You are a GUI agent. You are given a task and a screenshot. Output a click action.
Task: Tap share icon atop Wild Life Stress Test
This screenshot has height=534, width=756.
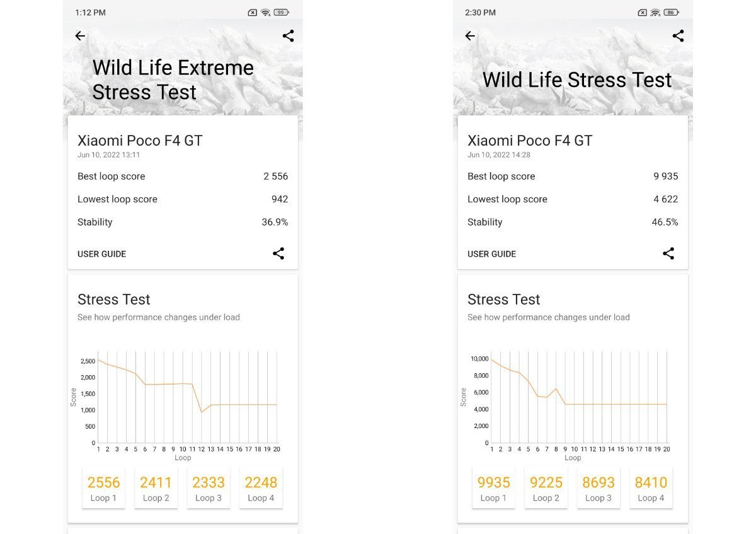coord(678,36)
